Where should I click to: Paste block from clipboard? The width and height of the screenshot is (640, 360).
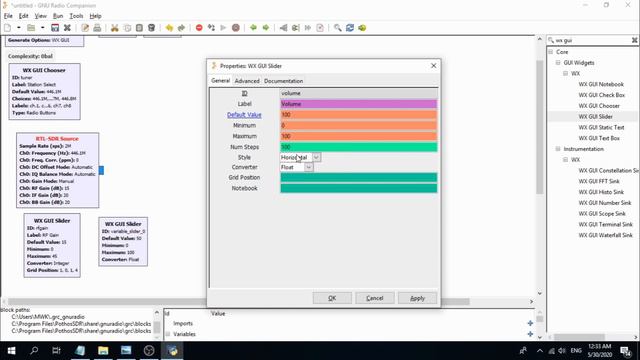(139, 28)
